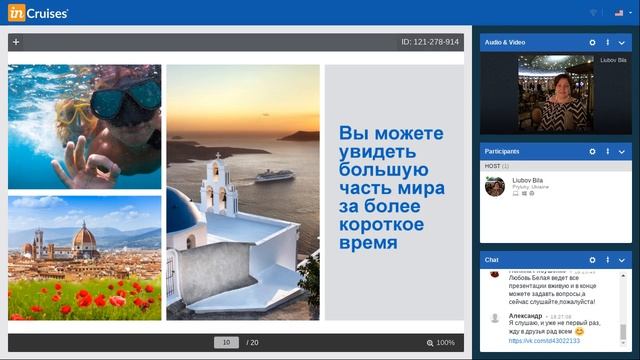
Task: Open Chat settings gear
Action: click(592, 260)
